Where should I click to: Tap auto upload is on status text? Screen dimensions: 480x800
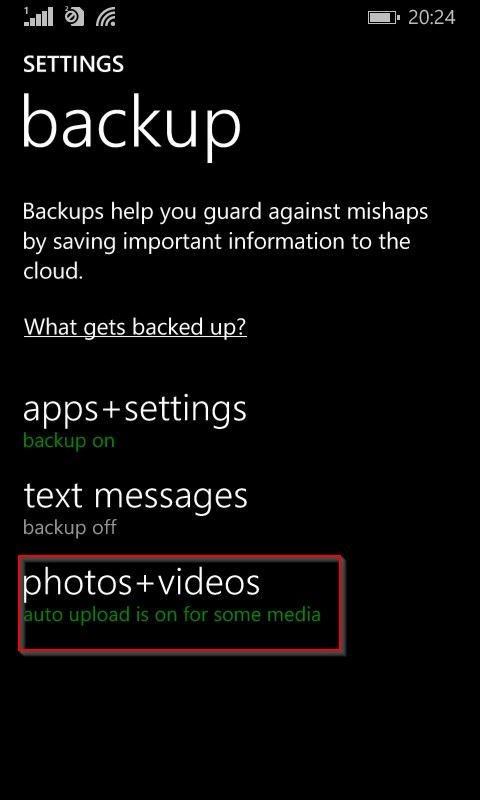click(x=172, y=614)
